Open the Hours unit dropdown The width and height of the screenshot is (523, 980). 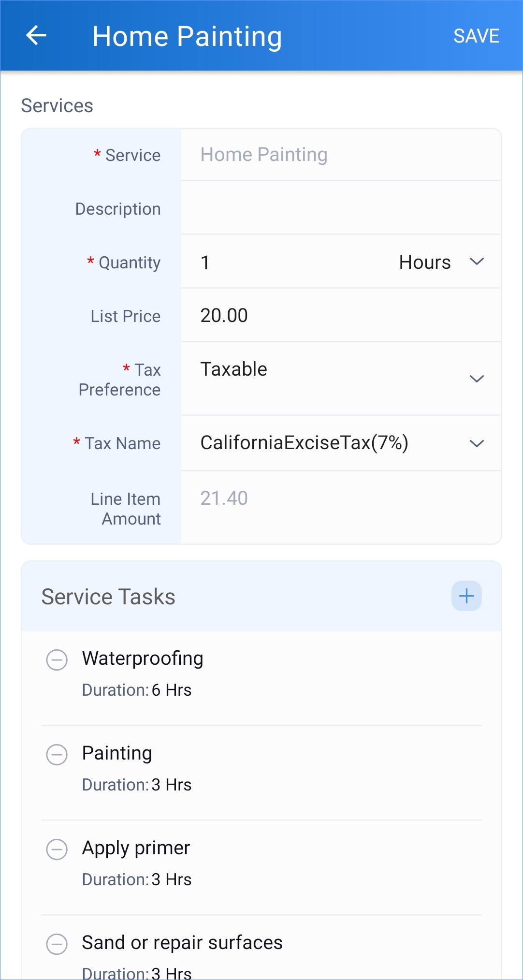tap(441, 262)
